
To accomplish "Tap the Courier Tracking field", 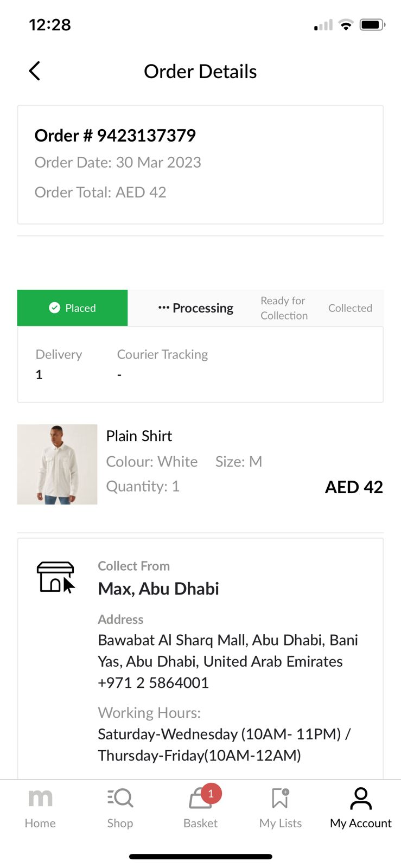I will [162, 355].
